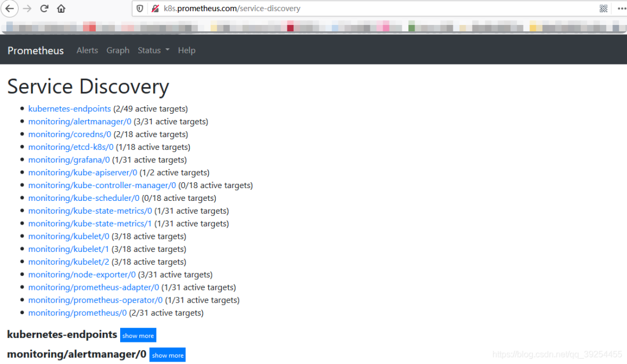
Task: Select the monitoring/alertmanager/0 section heading
Action: pos(77,354)
